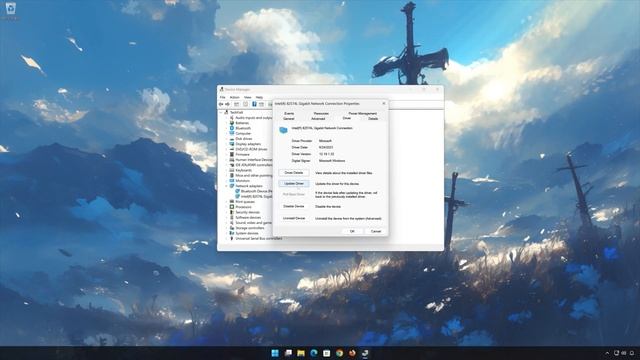Open the File menu in Device Manager

tap(222, 98)
